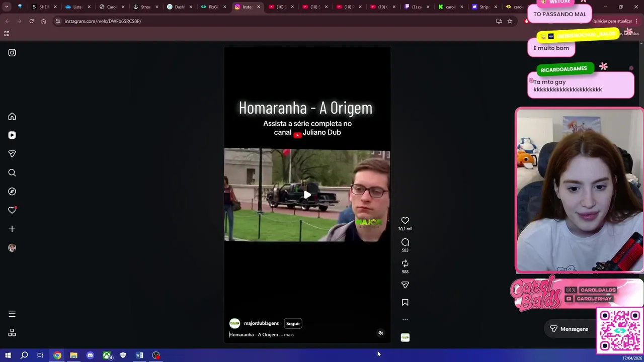The image size is (644, 362).
Task: Open the hamburger More menu in sidebar
Action: (x=12, y=314)
